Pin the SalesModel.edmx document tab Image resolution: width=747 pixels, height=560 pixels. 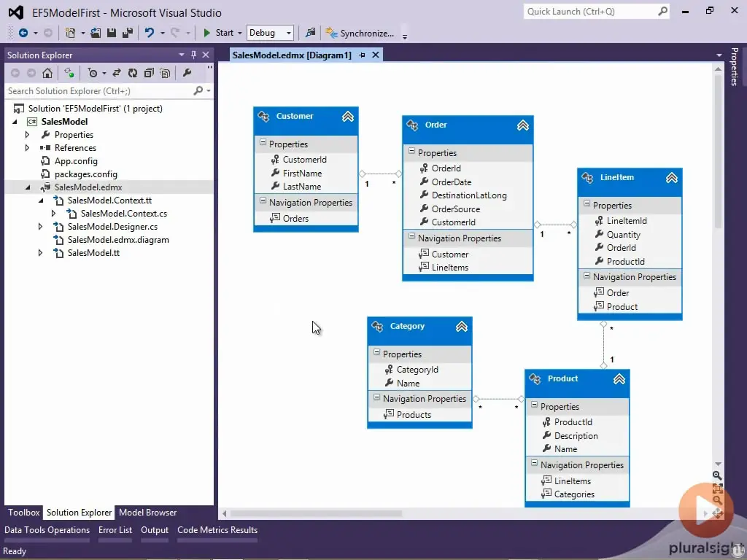pyautogui.click(x=362, y=55)
